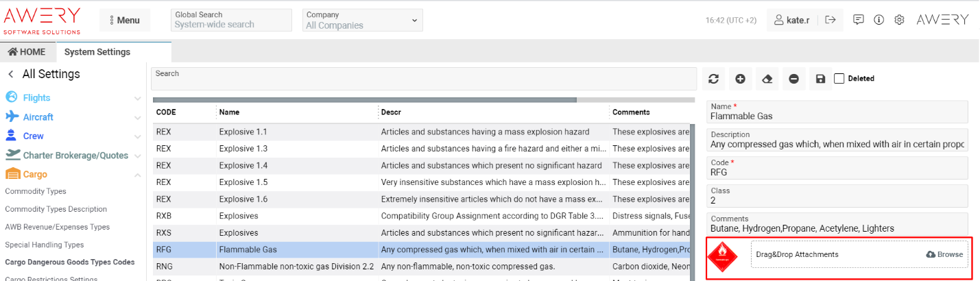
Task: Toggle the Deleted checkbox
Action: [839, 78]
